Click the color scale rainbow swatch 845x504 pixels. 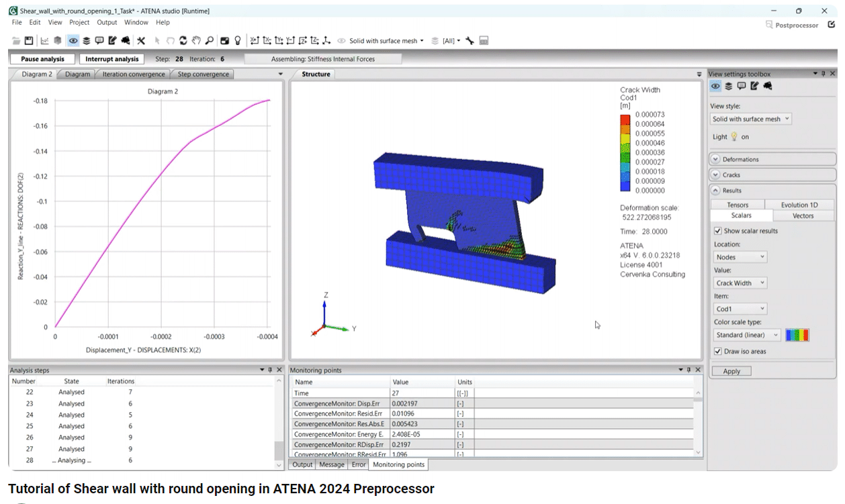click(x=797, y=335)
